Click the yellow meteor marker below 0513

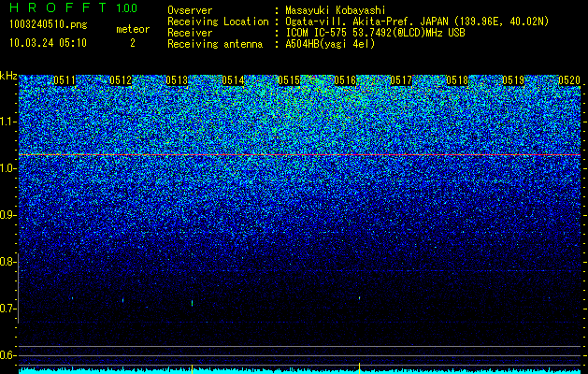click(192, 367)
